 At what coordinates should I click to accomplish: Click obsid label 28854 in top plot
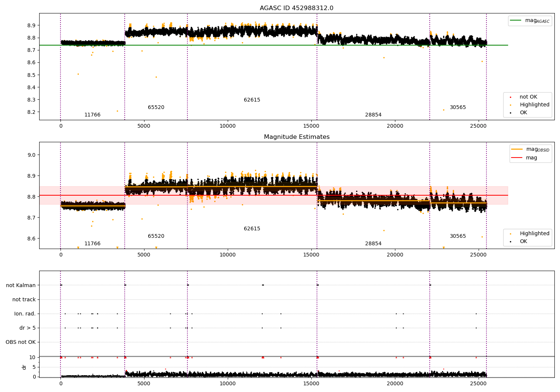[x=373, y=115]
